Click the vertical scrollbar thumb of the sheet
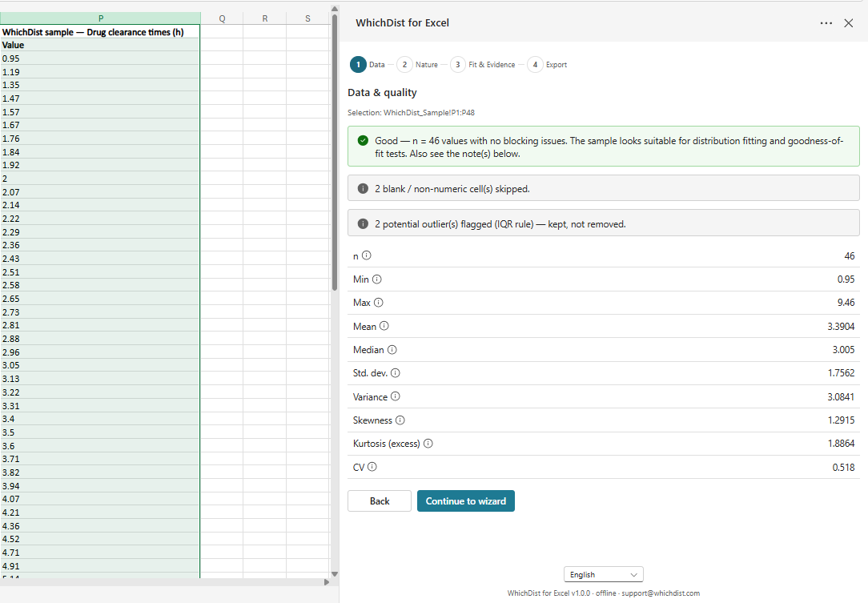 click(335, 152)
